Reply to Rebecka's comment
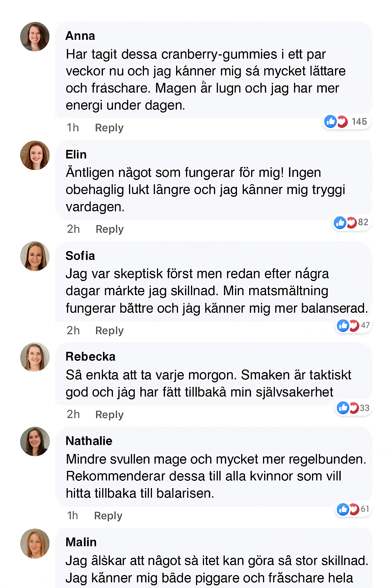392x588 pixels. pos(109,415)
